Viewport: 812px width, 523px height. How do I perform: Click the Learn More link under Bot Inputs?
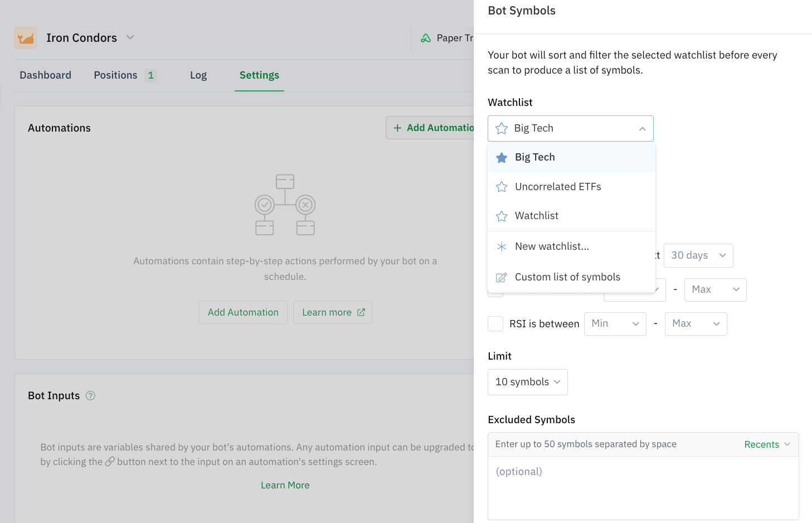pyautogui.click(x=285, y=485)
